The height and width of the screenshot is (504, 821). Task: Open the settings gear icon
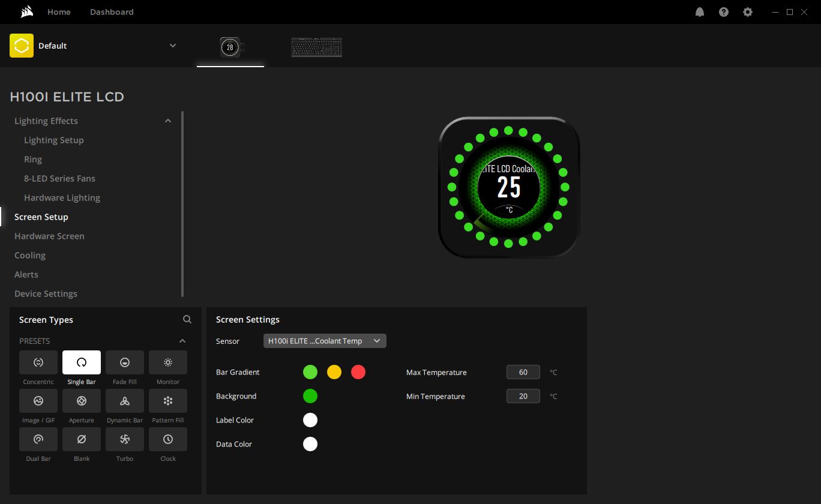click(x=748, y=12)
